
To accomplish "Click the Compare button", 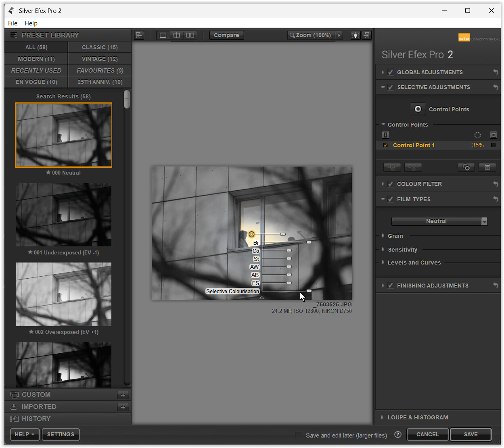I will [x=226, y=35].
